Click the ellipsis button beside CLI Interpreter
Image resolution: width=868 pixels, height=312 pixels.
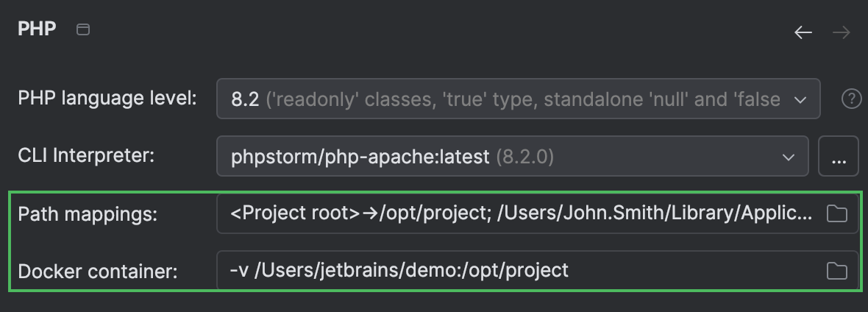coord(839,156)
